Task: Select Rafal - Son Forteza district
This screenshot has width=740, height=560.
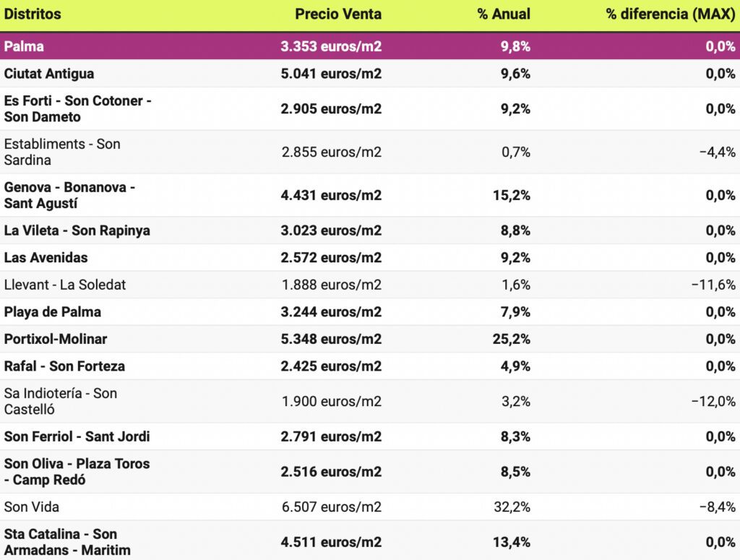Action: (x=64, y=366)
